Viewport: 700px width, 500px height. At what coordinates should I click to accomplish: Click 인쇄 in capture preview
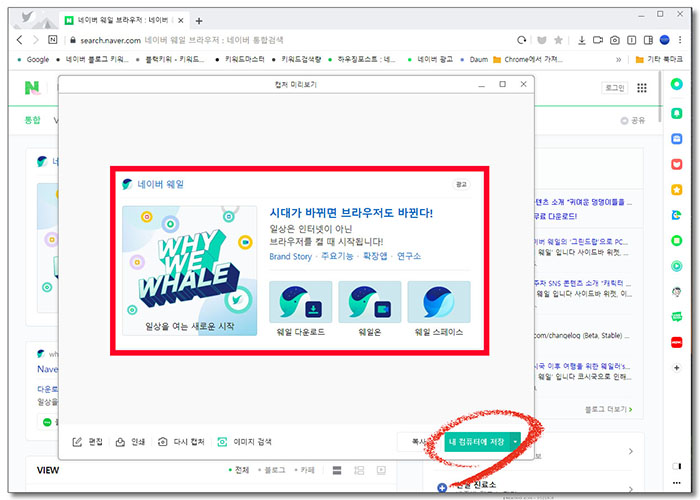click(x=130, y=442)
